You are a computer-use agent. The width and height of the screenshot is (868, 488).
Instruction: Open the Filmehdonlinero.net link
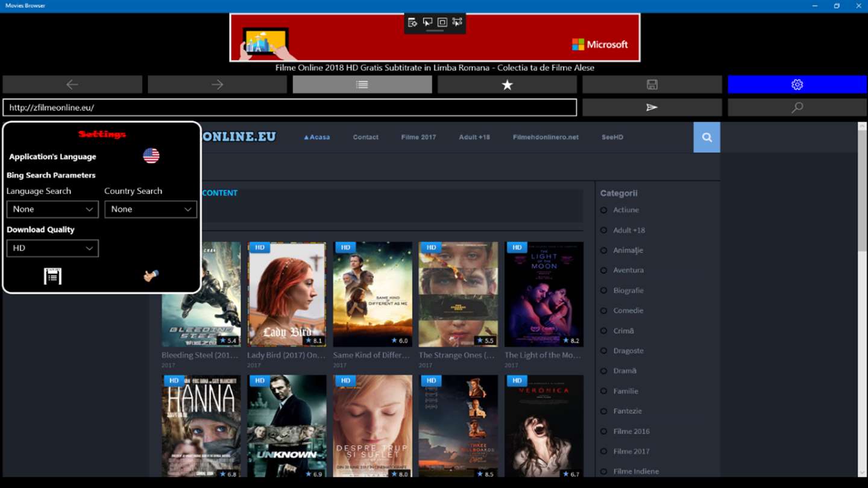coord(546,137)
